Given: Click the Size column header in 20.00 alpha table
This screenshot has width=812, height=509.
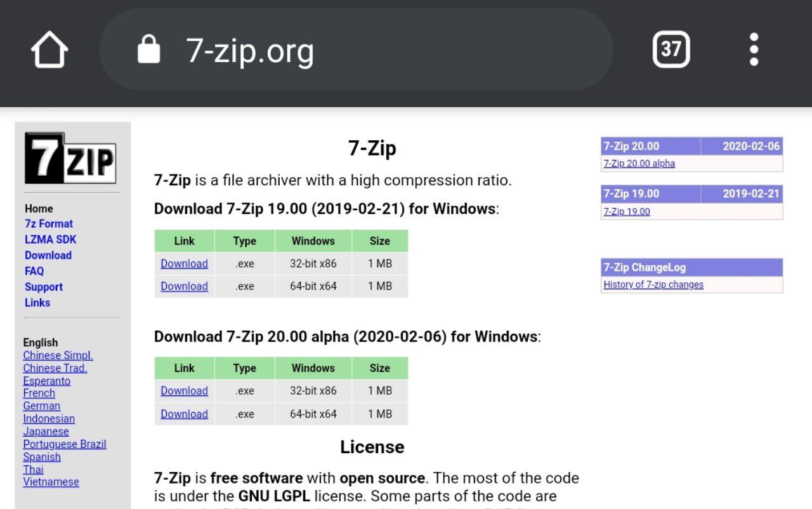Looking at the screenshot, I should point(380,368).
